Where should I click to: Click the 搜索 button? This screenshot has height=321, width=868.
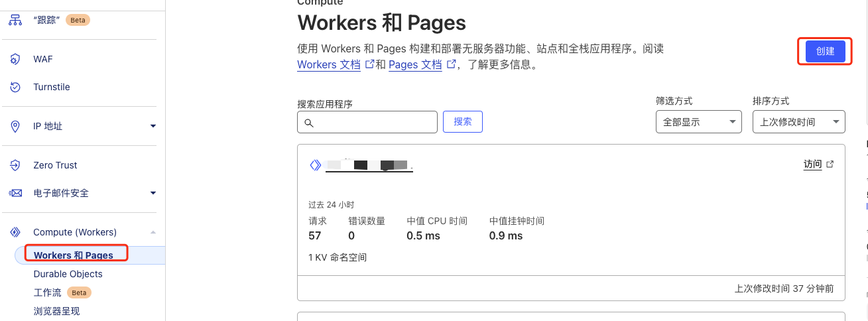(463, 122)
